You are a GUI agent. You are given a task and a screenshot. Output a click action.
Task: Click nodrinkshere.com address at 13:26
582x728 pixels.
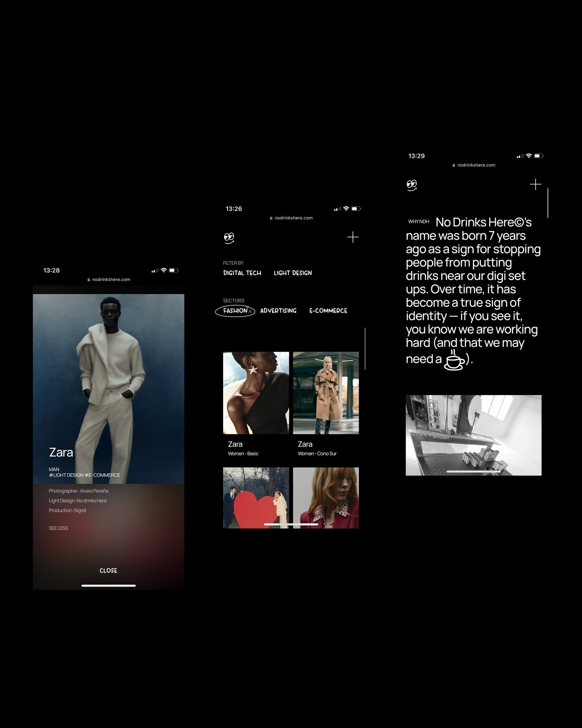(293, 218)
